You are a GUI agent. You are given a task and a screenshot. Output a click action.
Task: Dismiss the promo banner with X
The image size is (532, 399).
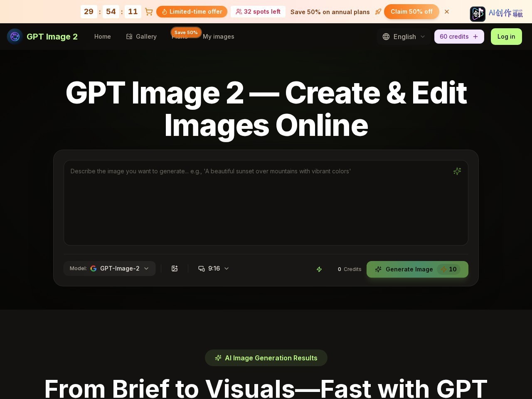click(x=447, y=12)
